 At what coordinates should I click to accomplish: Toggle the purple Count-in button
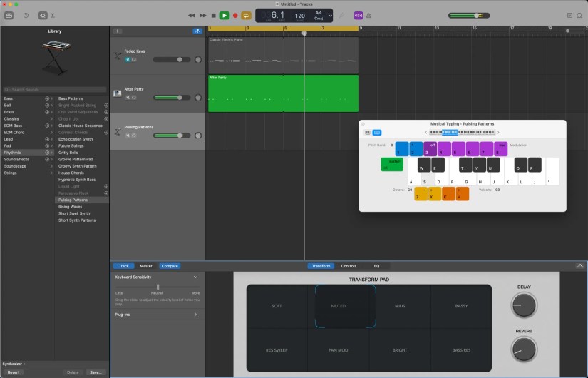[x=358, y=16]
